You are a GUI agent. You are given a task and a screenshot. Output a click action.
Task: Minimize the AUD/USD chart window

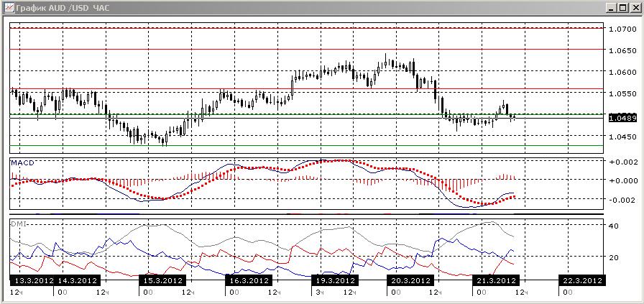[612, 8]
